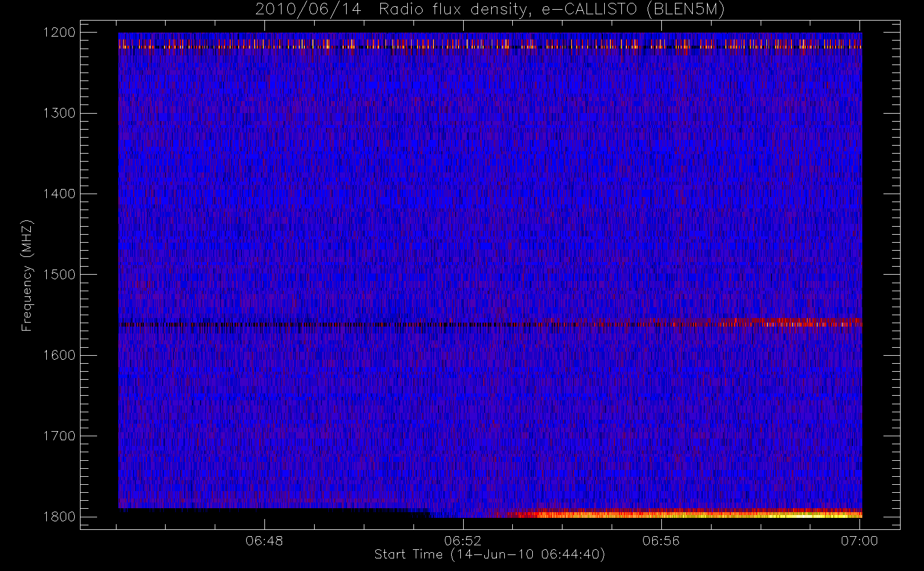Click the 1500 frequency tick label

(59, 275)
